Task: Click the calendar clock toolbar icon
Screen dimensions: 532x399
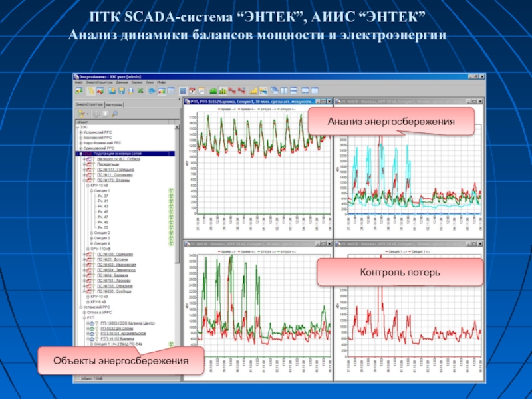Action: tap(192, 91)
